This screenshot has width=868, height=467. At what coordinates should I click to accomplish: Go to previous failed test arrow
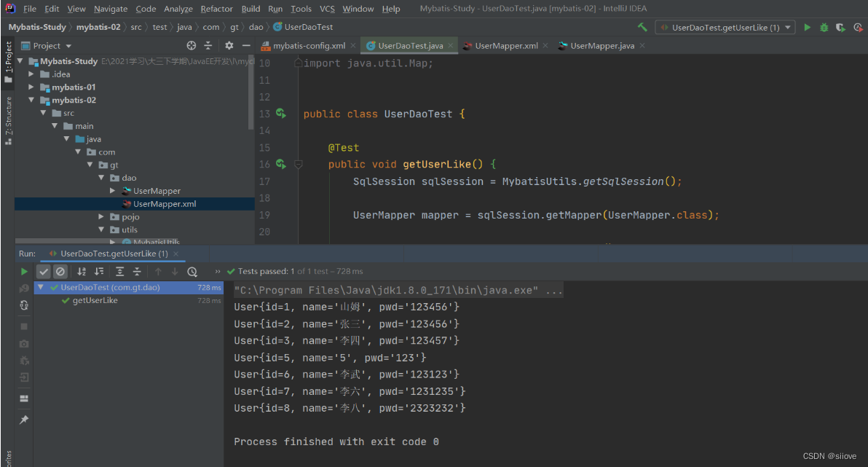pyautogui.click(x=158, y=272)
